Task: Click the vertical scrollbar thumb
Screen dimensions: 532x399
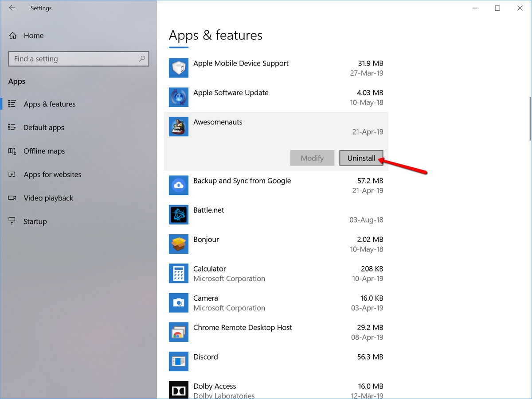Action: tap(530, 119)
